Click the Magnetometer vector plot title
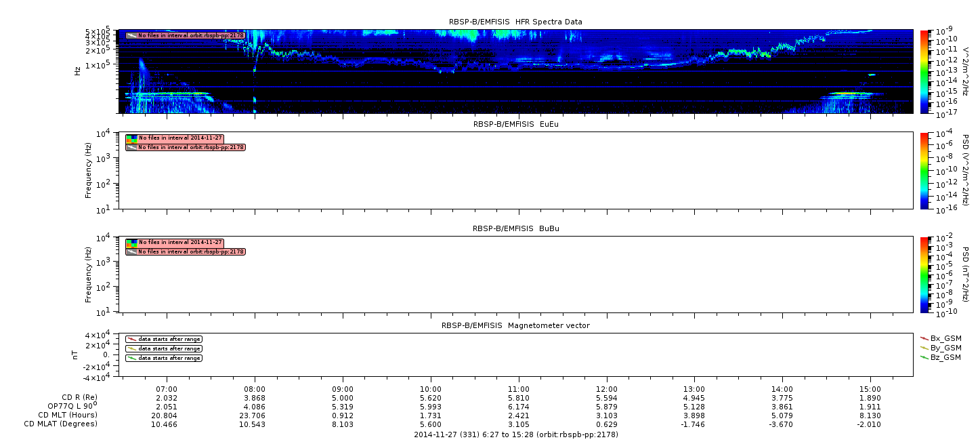 (515, 325)
